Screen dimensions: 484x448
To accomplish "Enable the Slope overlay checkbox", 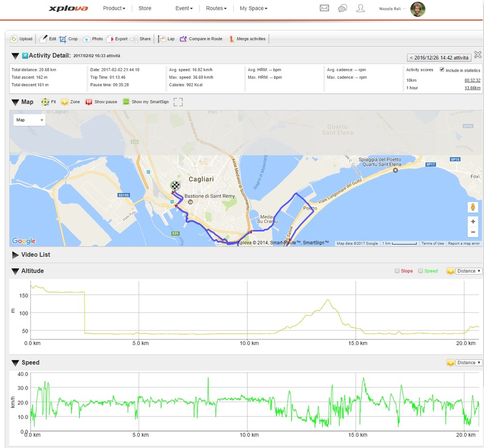I will (397, 271).
